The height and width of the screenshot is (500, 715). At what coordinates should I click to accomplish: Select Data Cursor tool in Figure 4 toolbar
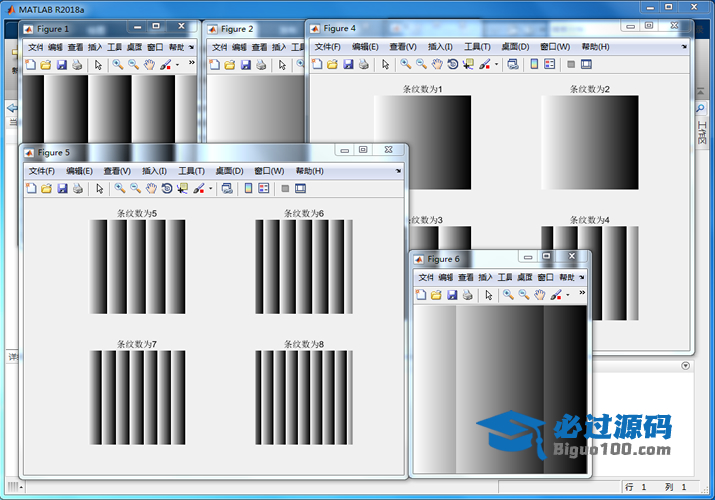[x=468, y=64]
